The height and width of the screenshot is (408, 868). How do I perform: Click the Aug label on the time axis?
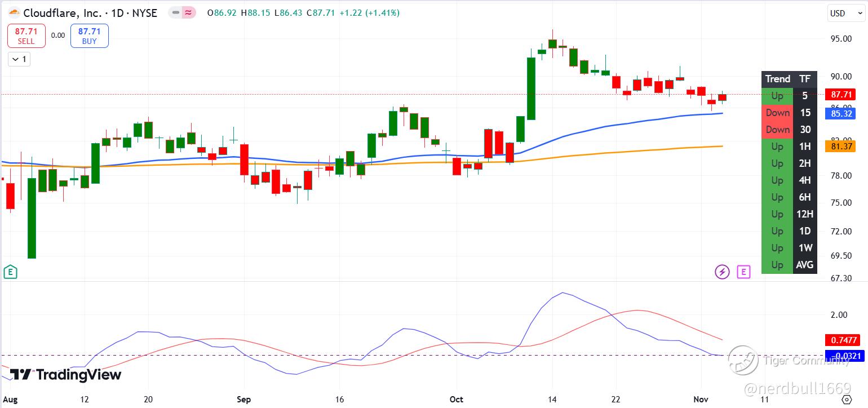pos(10,400)
